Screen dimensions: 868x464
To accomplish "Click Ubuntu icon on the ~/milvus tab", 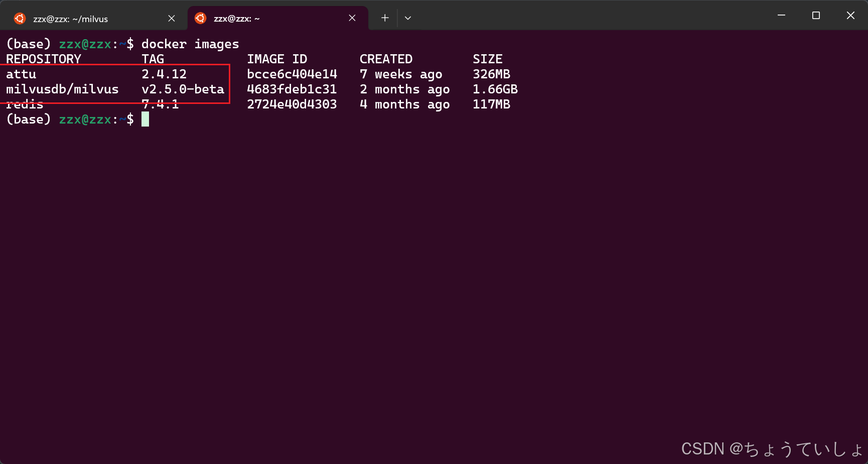I will (20, 19).
